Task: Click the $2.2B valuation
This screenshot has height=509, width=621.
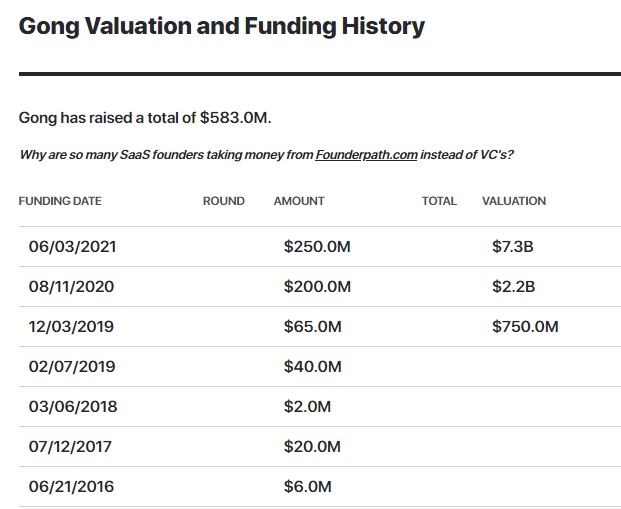Action: point(514,287)
